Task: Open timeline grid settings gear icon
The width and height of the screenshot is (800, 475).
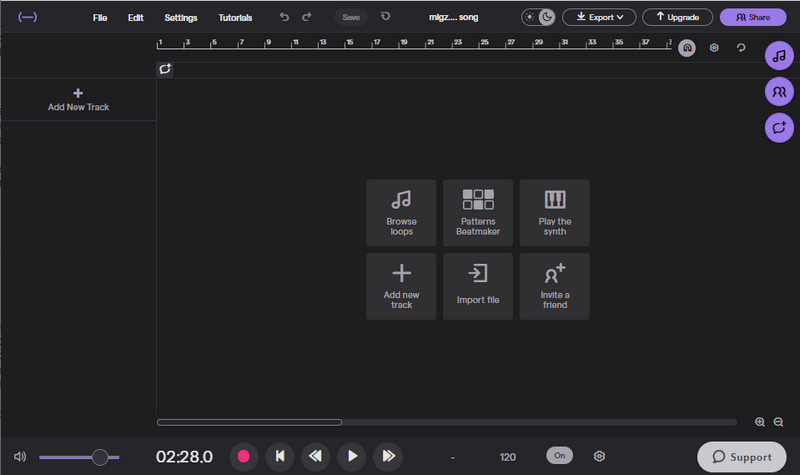Action: pyautogui.click(x=714, y=47)
